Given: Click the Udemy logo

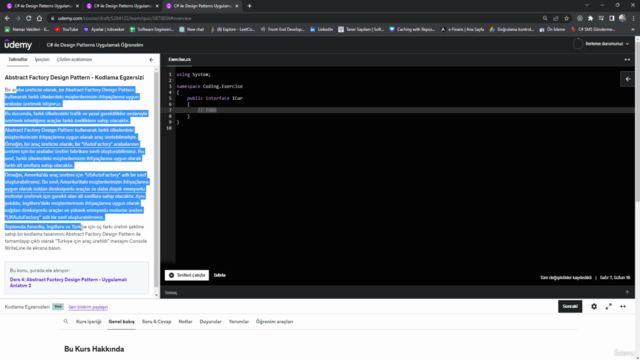Looking at the screenshot, I should coord(18,44).
